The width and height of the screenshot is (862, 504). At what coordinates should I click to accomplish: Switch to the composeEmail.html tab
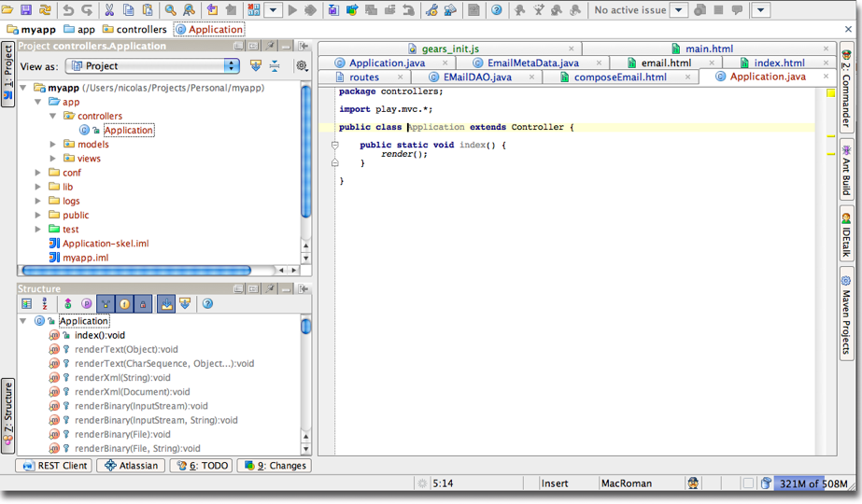(619, 77)
